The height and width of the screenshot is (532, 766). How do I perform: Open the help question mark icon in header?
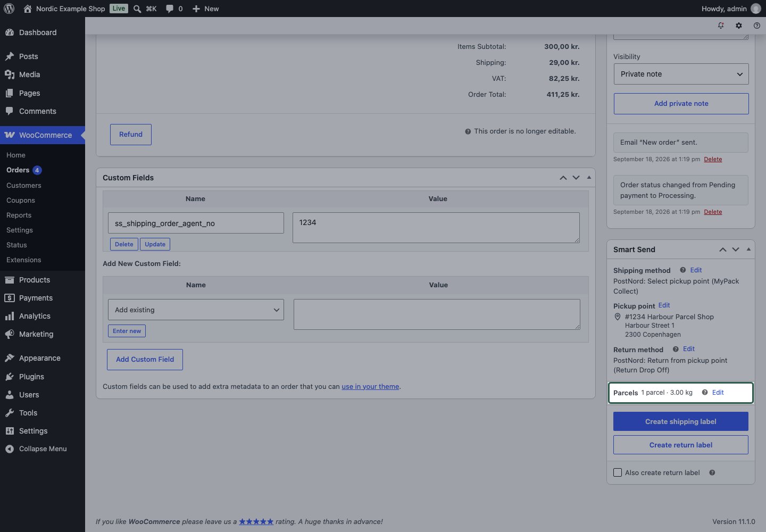click(757, 26)
